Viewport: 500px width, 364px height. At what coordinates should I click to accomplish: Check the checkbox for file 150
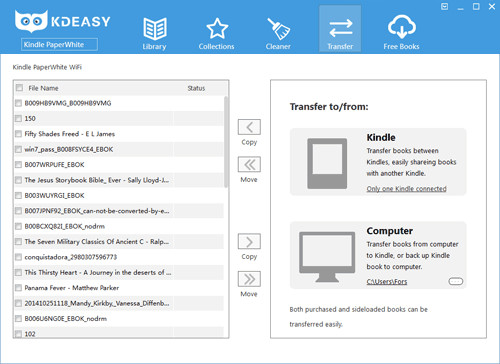[18, 118]
